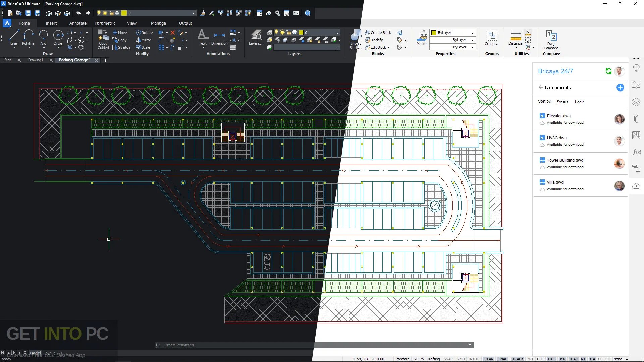644x362 pixels.
Task: Activate the Move tool in Modify panel
Action: point(120,32)
